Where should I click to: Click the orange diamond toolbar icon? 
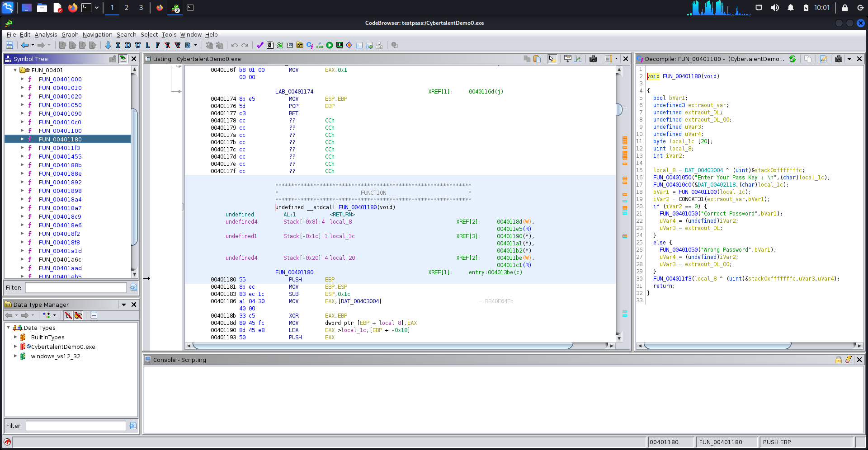349,45
